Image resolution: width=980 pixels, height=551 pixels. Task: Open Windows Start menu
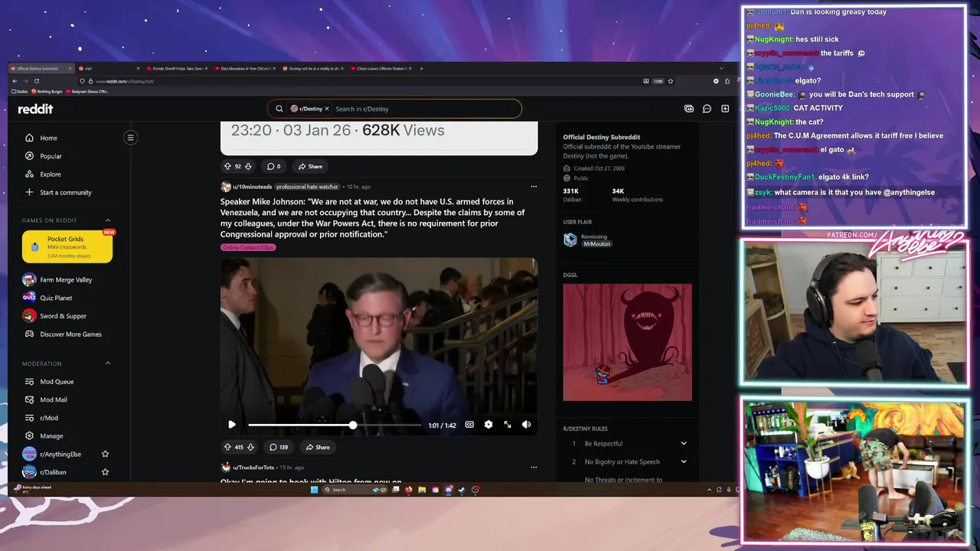(314, 490)
